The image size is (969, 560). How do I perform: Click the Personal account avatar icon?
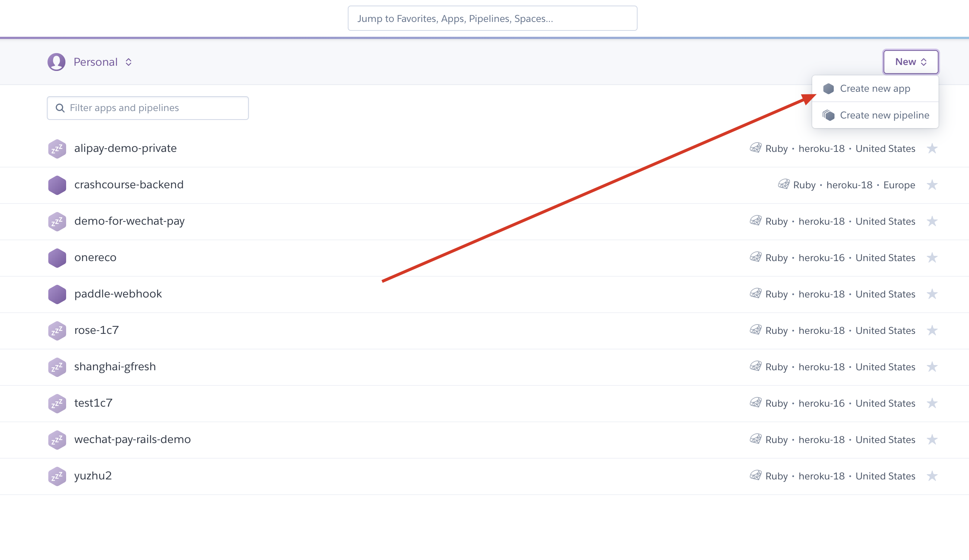click(56, 62)
